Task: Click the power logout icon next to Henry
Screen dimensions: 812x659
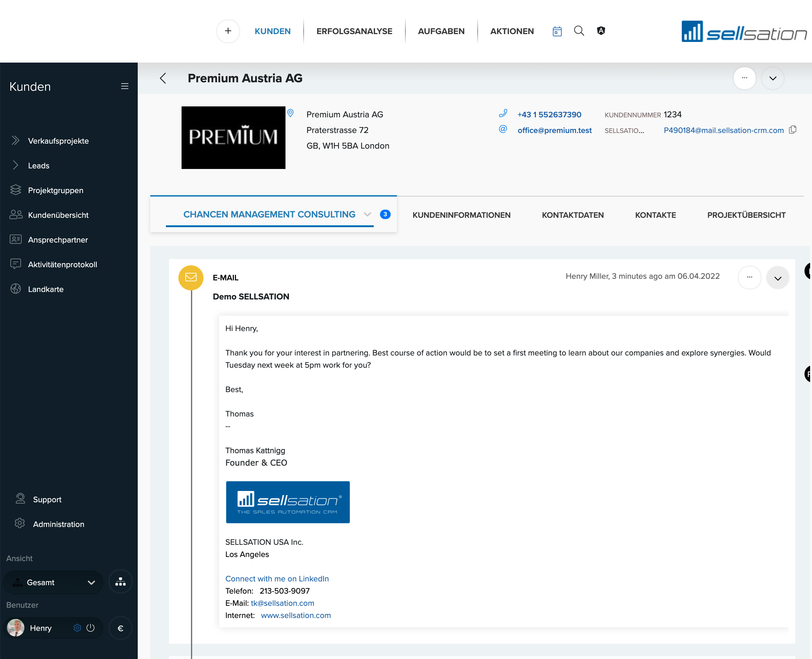Action: pyautogui.click(x=90, y=628)
